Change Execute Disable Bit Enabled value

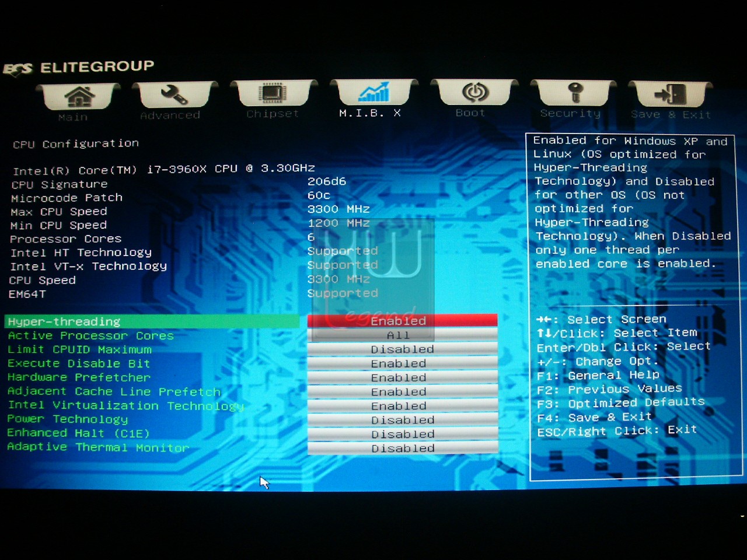click(402, 363)
